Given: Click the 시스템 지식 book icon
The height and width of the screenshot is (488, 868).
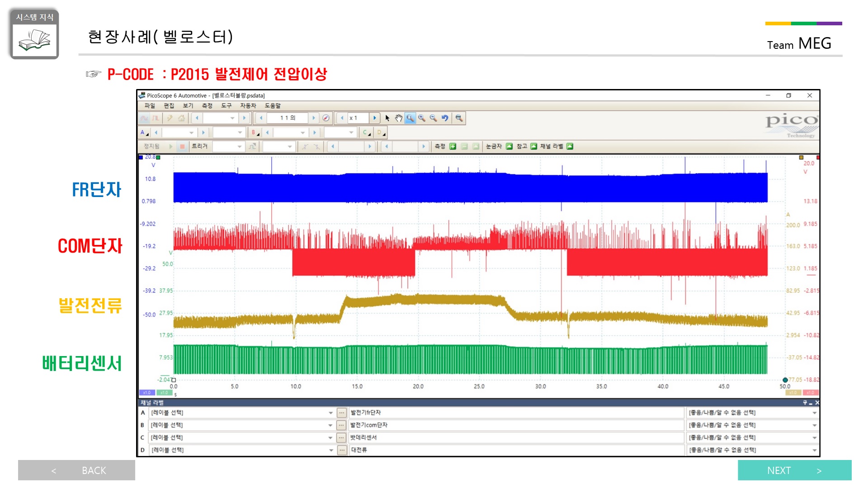Looking at the screenshot, I should (34, 34).
